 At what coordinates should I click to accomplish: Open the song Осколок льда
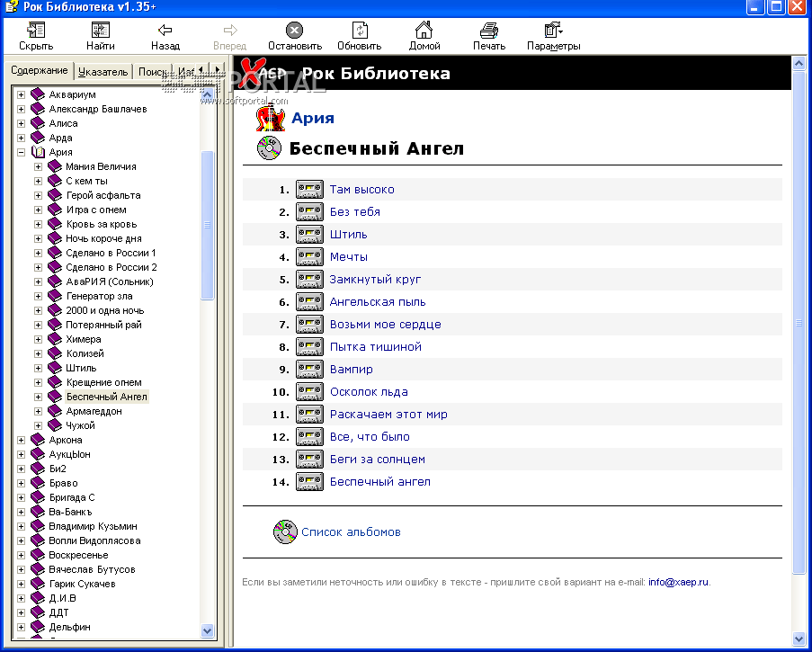(369, 392)
